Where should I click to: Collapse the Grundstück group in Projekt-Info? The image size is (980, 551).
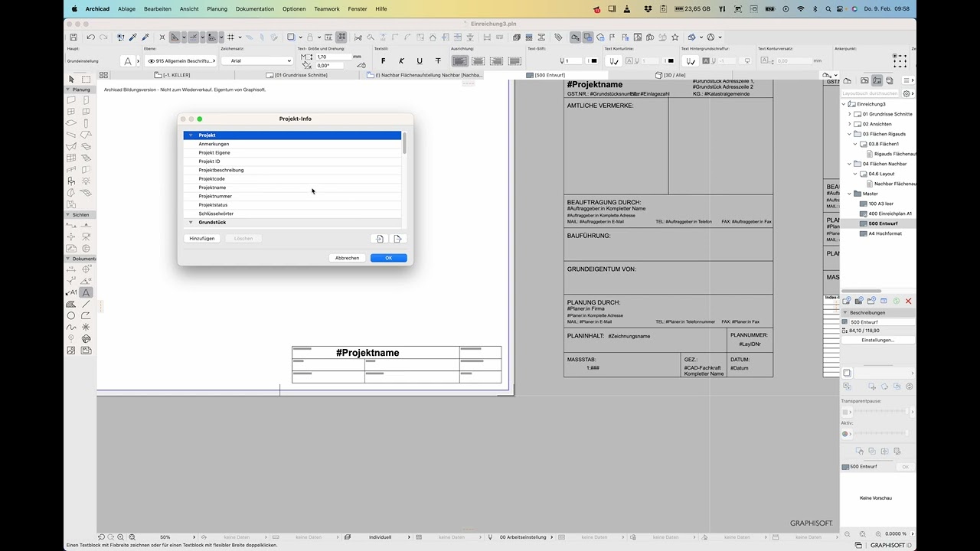pos(191,223)
